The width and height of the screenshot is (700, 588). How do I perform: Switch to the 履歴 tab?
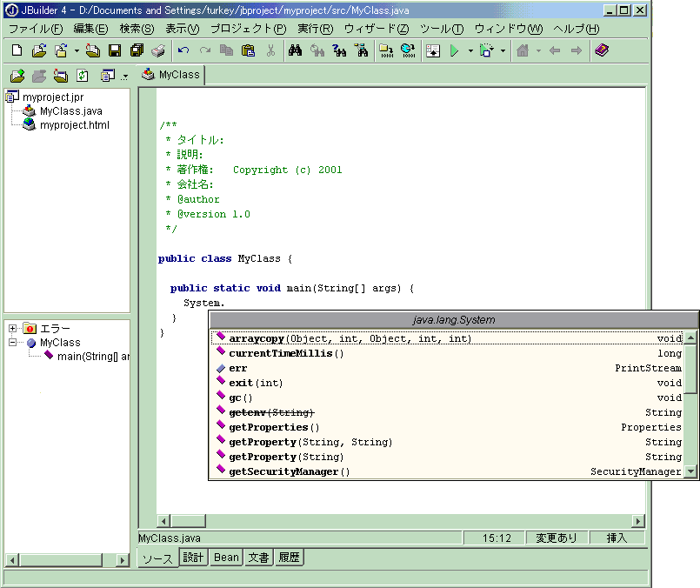[289, 558]
